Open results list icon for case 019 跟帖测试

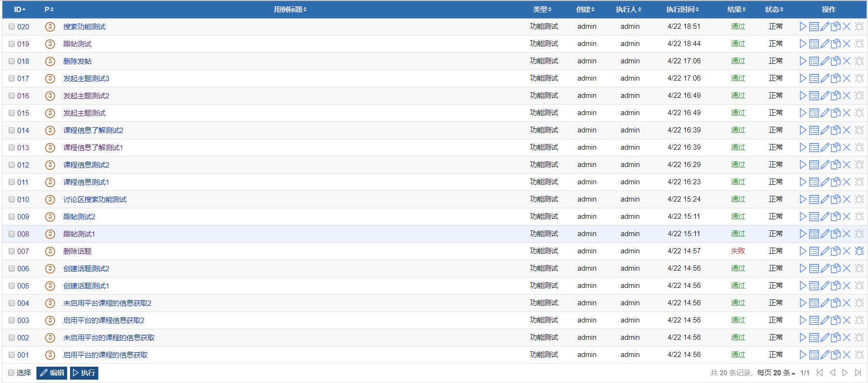pyautogui.click(x=814, y=44)
